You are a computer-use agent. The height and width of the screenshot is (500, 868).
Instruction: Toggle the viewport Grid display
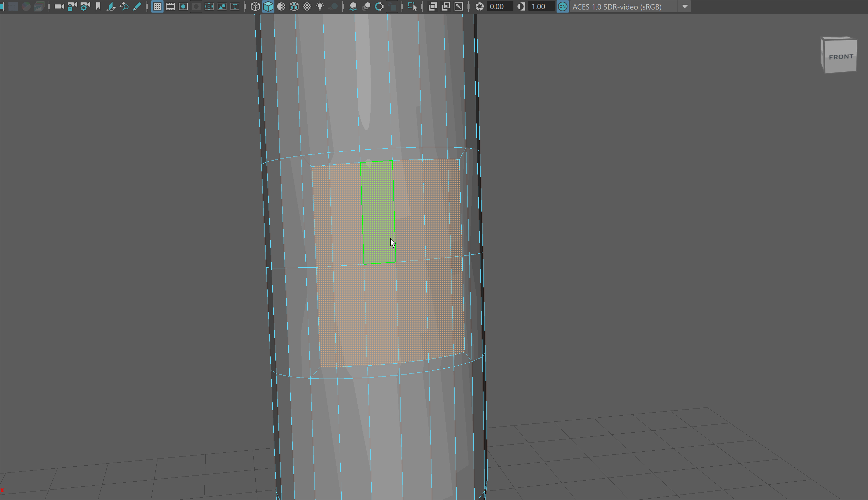[x=157, y=6]
